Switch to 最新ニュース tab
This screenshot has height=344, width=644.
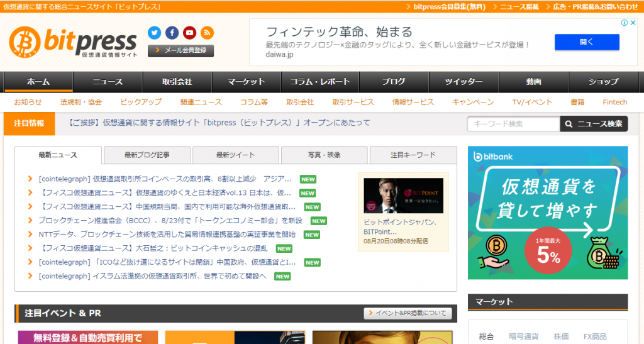click(x=58, y=155)
